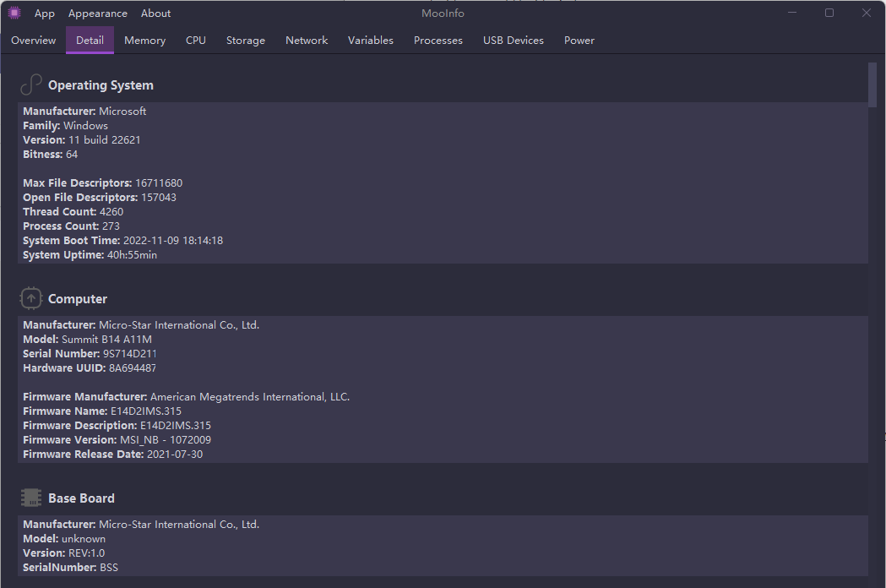View the Power tab

pos(579,41)
